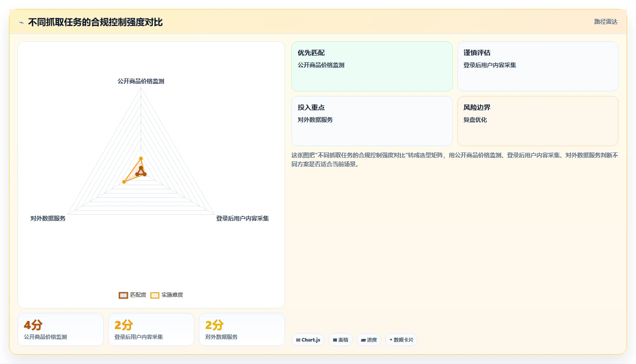Click the lightning icon beside the title
This screenshot has width=636, height=364.
tap(21, 22)
